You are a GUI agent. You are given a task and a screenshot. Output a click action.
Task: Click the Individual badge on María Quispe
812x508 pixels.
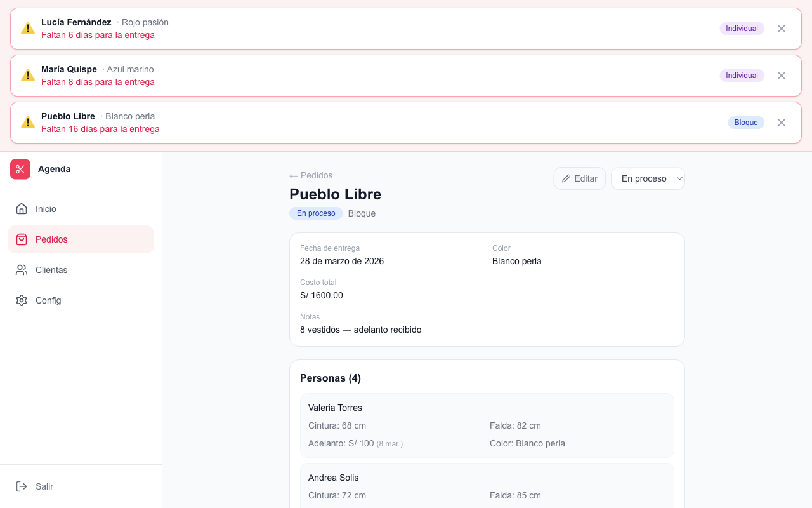(742, 76)
